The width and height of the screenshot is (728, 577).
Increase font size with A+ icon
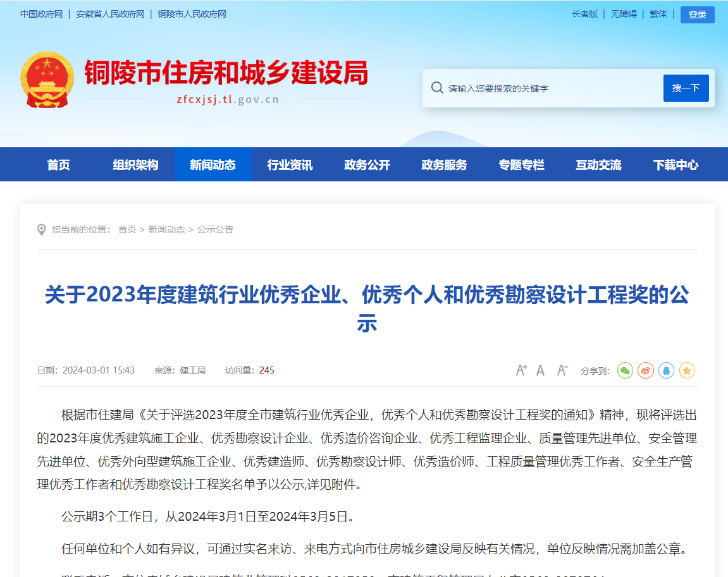(x=521, y=370)
